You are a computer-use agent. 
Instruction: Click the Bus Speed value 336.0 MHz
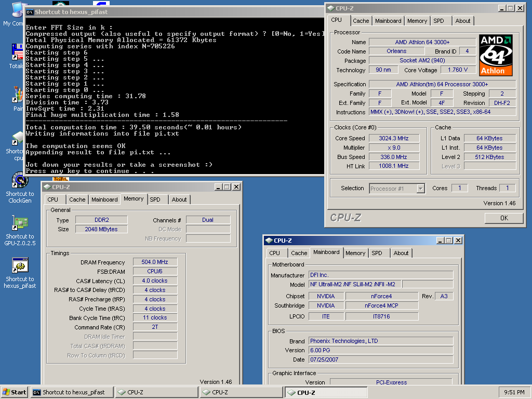tap(394, 157)
